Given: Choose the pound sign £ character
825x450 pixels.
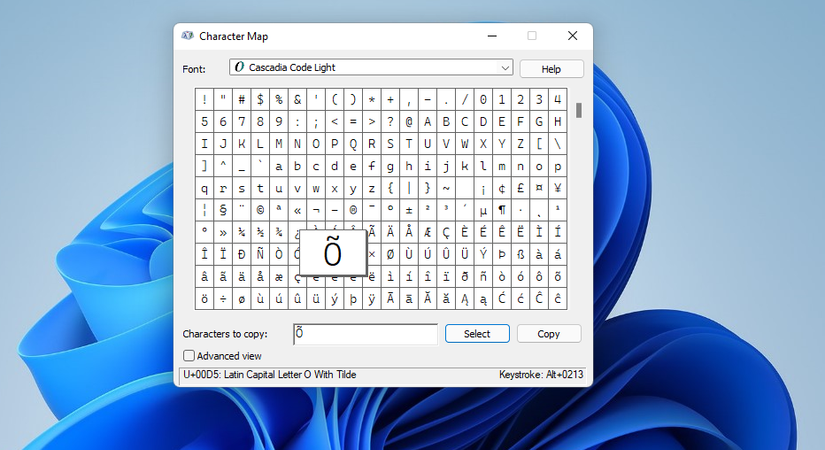Looking at the screenshot, I should click(520, 188).
